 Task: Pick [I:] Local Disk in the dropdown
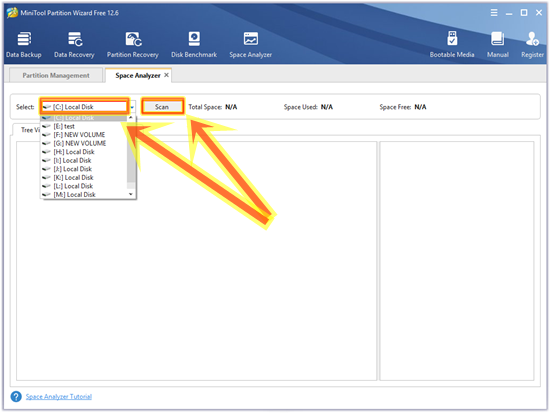[84, 160]
